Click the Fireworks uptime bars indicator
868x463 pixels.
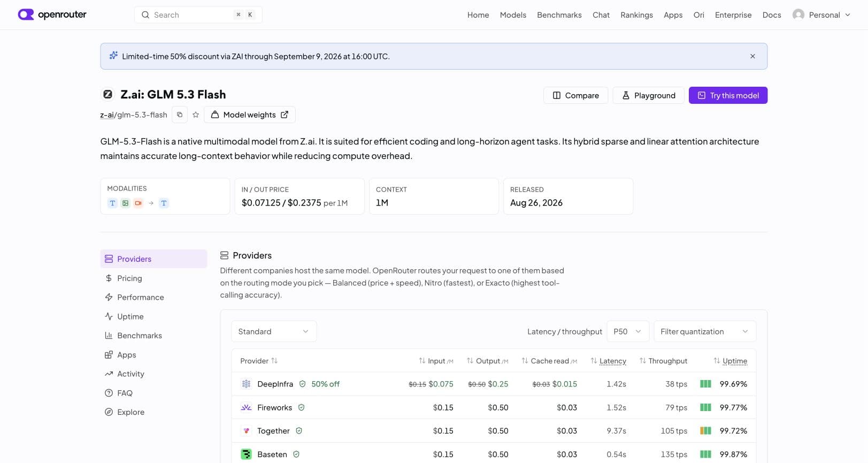[x=705, y=407]
